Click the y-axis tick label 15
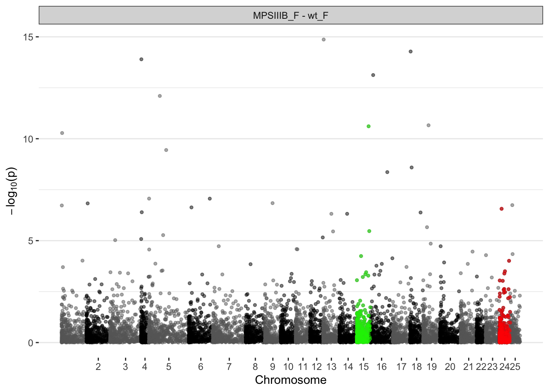The width and height of the screenshot is (549, 392). pyautogui.click(x=28, y=37)
